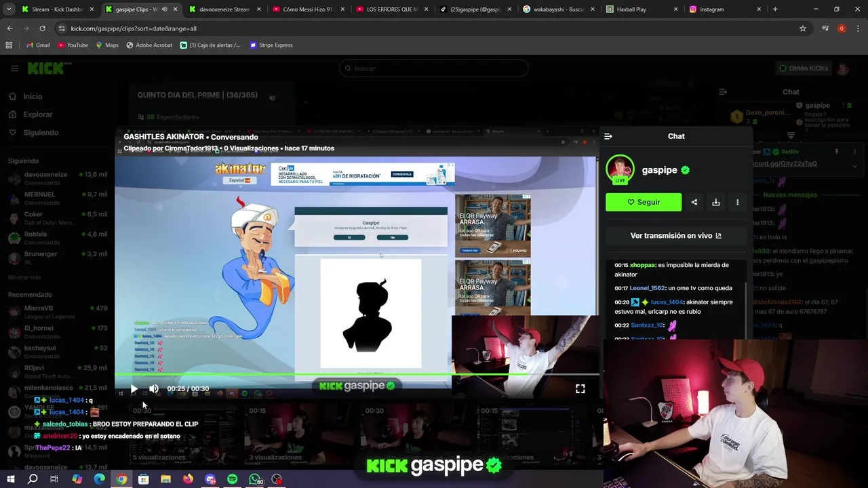The image size is (868, 488).
Task: Follow gaspipe with the Seguir button
Action: pyautogui.click(x=644, y=202)
